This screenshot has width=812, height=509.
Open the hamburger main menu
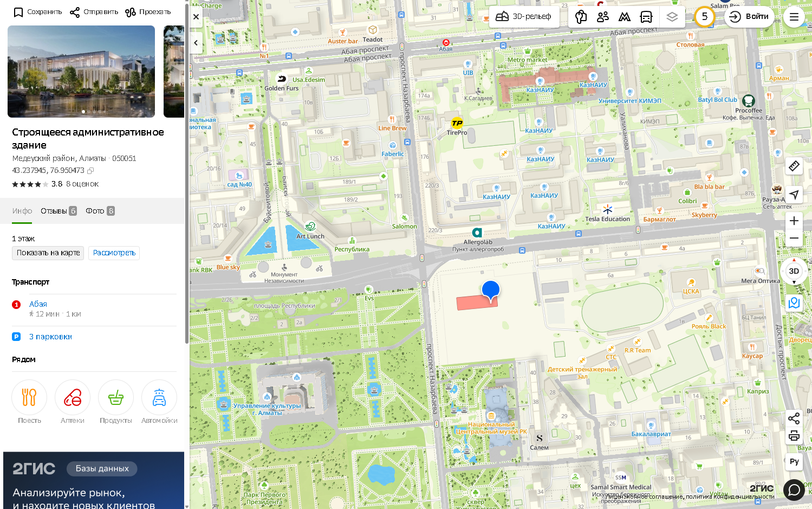click(794, 17)
